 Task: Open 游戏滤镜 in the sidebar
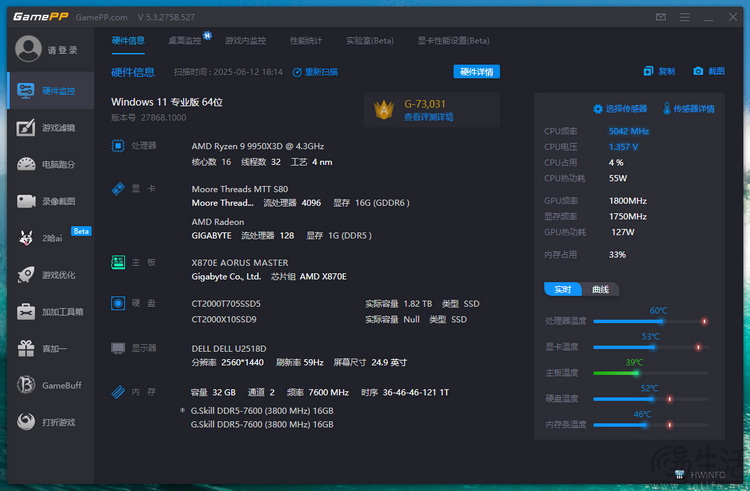(x=51, y=128)
